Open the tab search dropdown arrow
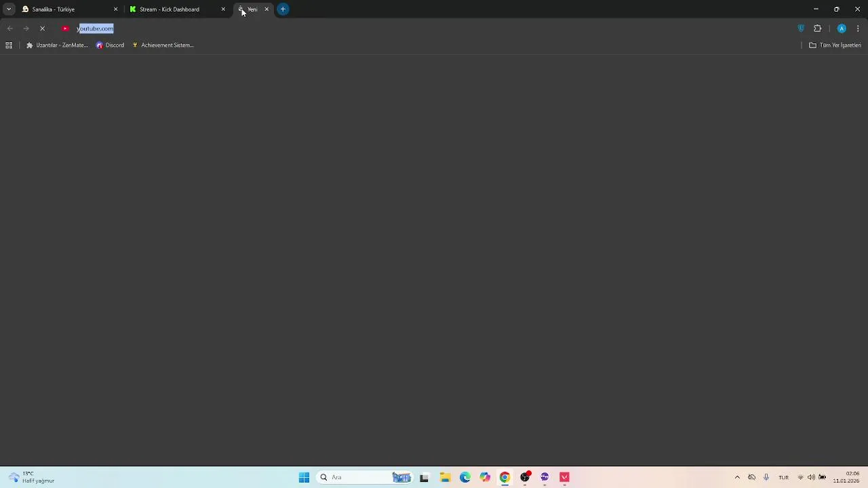 (x=9, y=9)
